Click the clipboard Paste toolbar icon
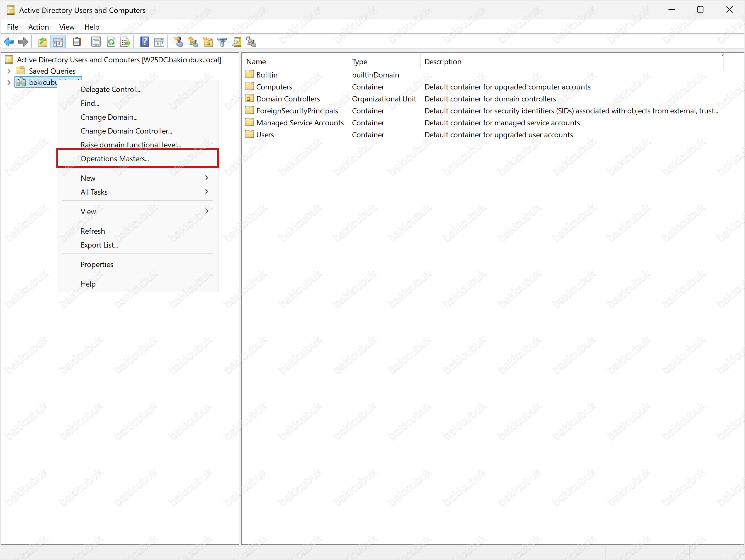Screen dimensions: 745x560 click(77, 42)
